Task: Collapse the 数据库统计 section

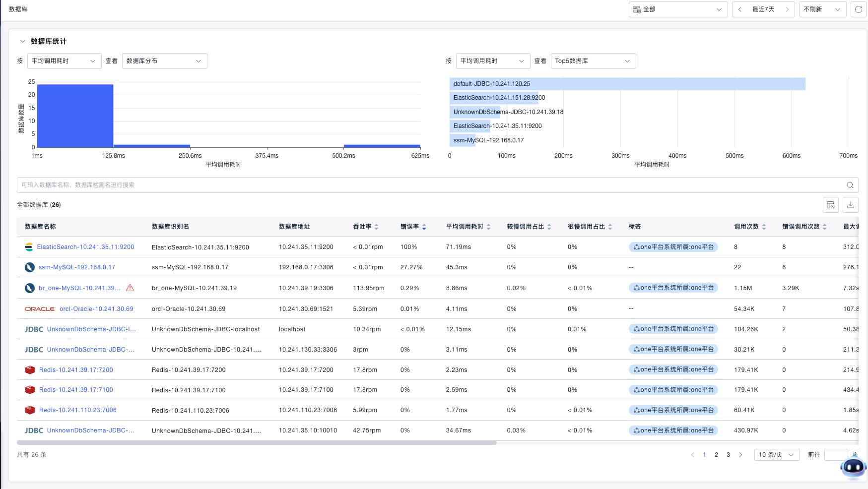Action: tap(22, 41)
